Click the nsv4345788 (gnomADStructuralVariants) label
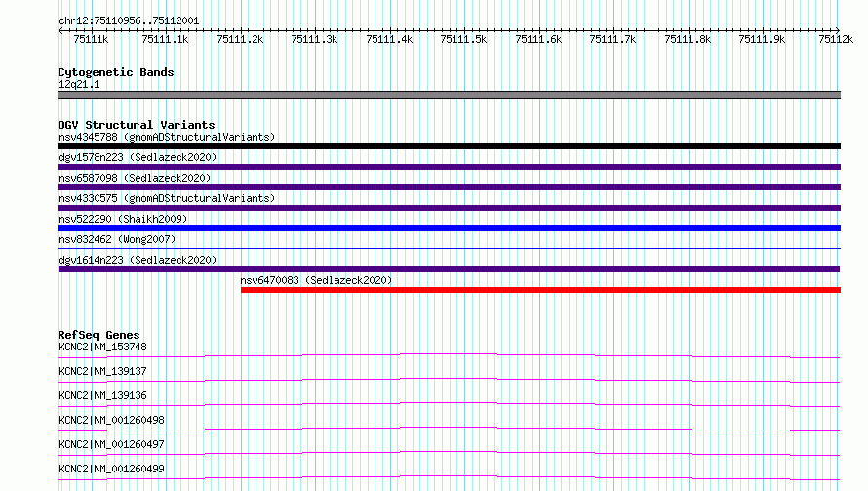This screenshot has height=491, width=868. [167, 137]
